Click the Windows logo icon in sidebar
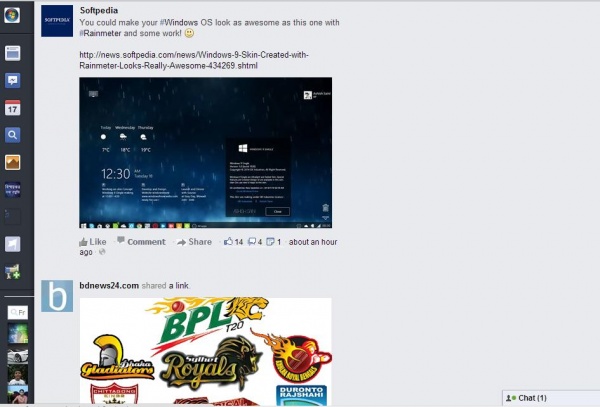This screenshot has height=407, width=600. (x=12, y=15)
